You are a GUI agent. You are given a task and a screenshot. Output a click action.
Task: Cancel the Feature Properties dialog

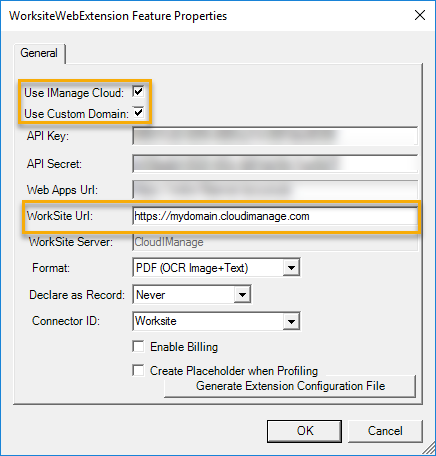pos(385,431)
